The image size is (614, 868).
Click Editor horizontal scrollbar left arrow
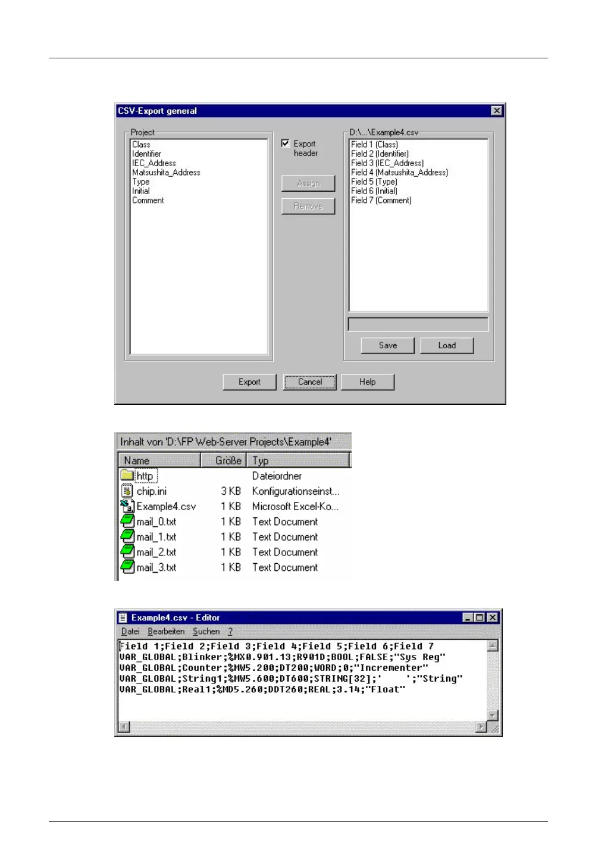coord(124,727)
